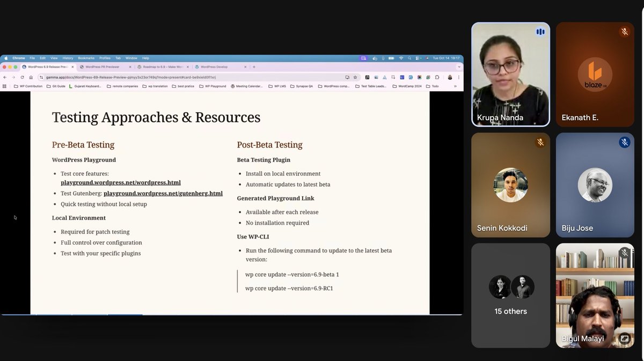Screen dimensions: 644x361
Task: Click the speaking indicator on Krupa Nanda tile
Action: 540,32
